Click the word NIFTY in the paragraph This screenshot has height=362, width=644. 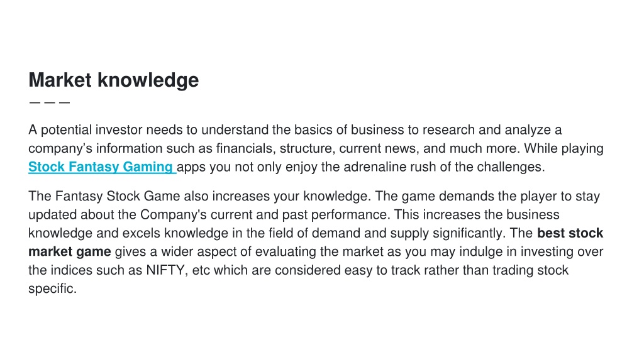click(166, 270)
